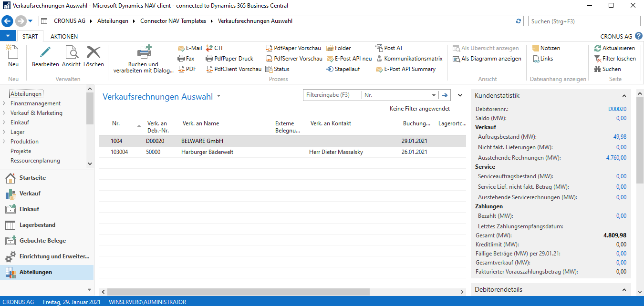Focus the Suchen (Strg+F3) search box
Viewport: 644px width, 306px height.
584,21
